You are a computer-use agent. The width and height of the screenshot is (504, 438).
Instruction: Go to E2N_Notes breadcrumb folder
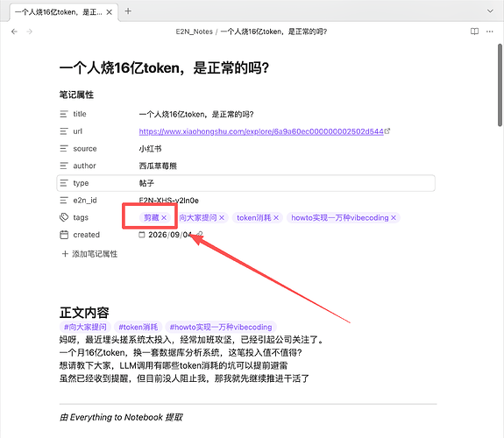(194, 32)
